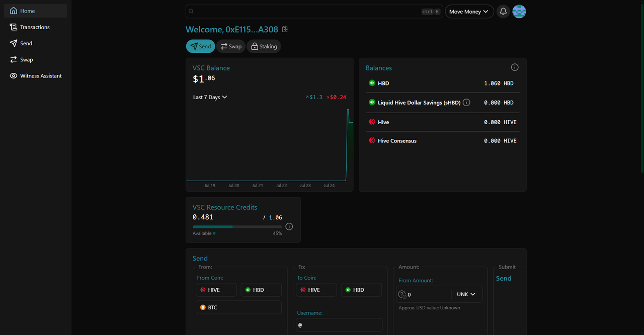Click the 1.060 HBD balance value
The image size is (644, 335).
[499, 83]
